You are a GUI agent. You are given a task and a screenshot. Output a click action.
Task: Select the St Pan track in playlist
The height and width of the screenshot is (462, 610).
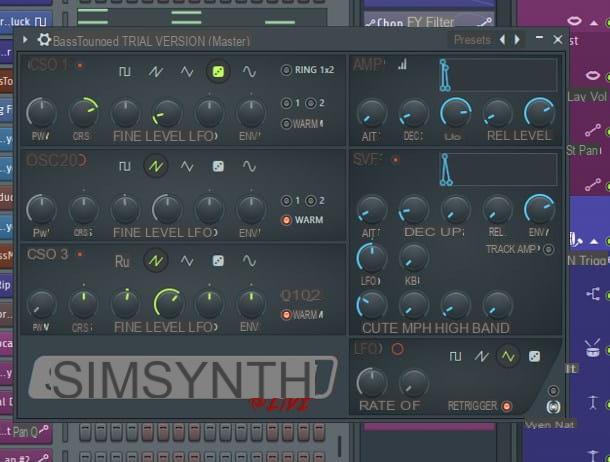pyautogui.click(x=584, y=150)
